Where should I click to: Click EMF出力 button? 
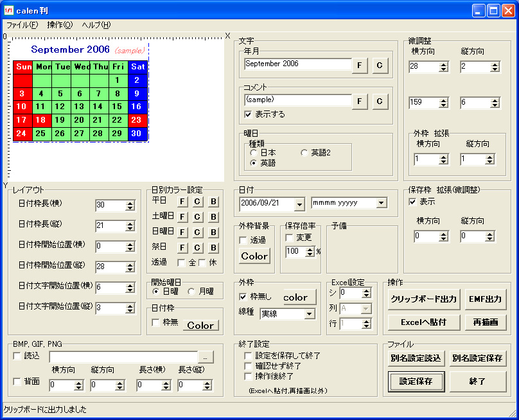coord(486,299)
